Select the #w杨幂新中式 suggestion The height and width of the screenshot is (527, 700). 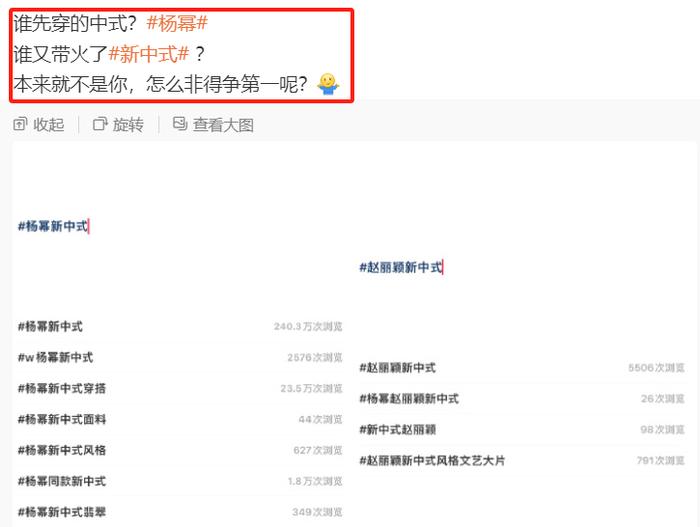point(180,358)
